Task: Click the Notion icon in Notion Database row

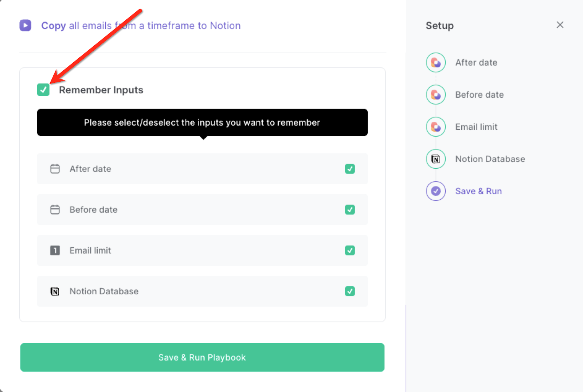Action: tap(55, 291)
